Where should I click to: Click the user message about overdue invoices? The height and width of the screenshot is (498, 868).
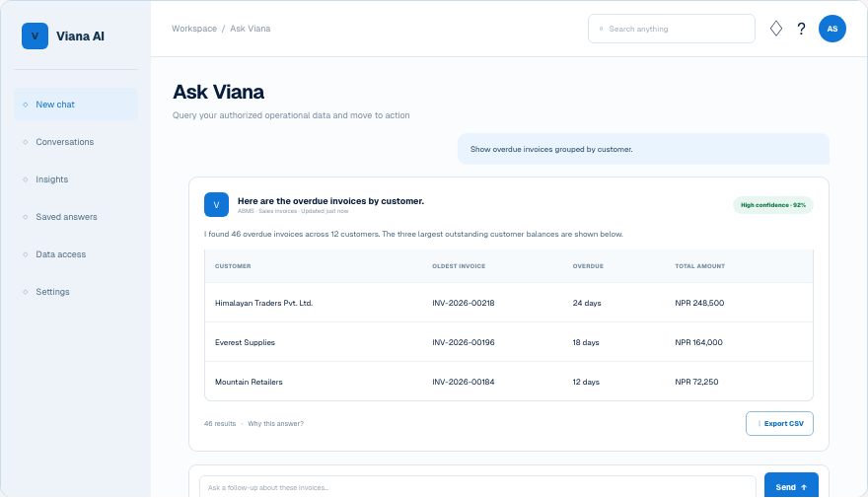[643, 149]
